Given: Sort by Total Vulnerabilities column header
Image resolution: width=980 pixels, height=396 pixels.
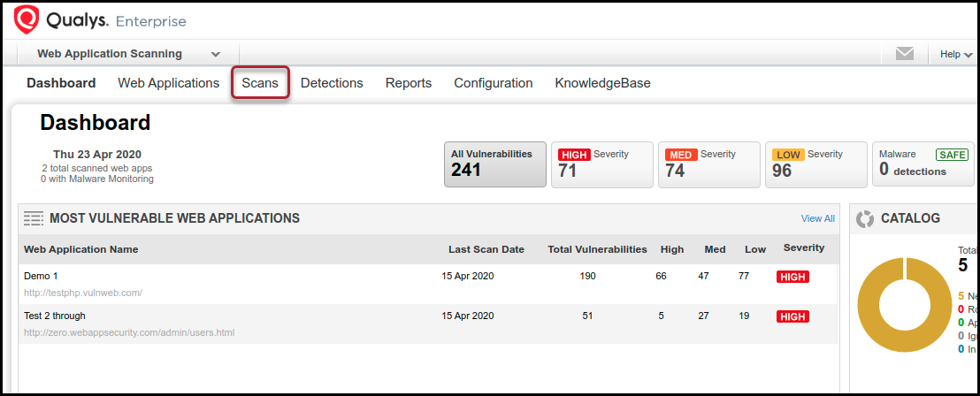Looking at the screenshot, I should point(597,249).
